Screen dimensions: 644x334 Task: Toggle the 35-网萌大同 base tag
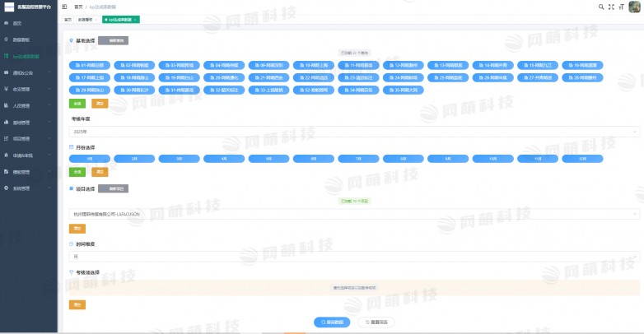(402, 90)
